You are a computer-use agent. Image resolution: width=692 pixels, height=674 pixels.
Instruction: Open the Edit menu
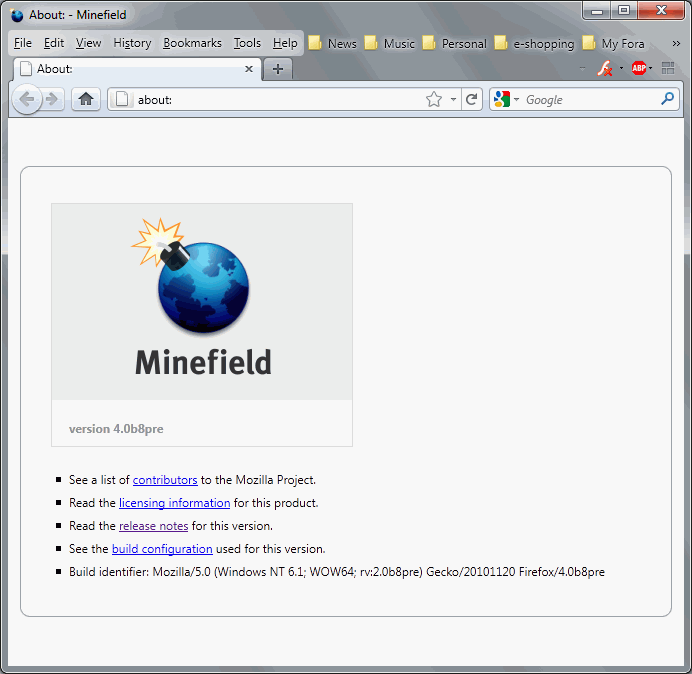[x=54, y=43]
